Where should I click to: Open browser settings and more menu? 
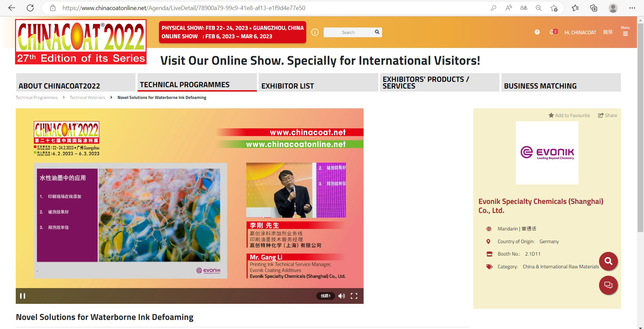coord(632,8)
